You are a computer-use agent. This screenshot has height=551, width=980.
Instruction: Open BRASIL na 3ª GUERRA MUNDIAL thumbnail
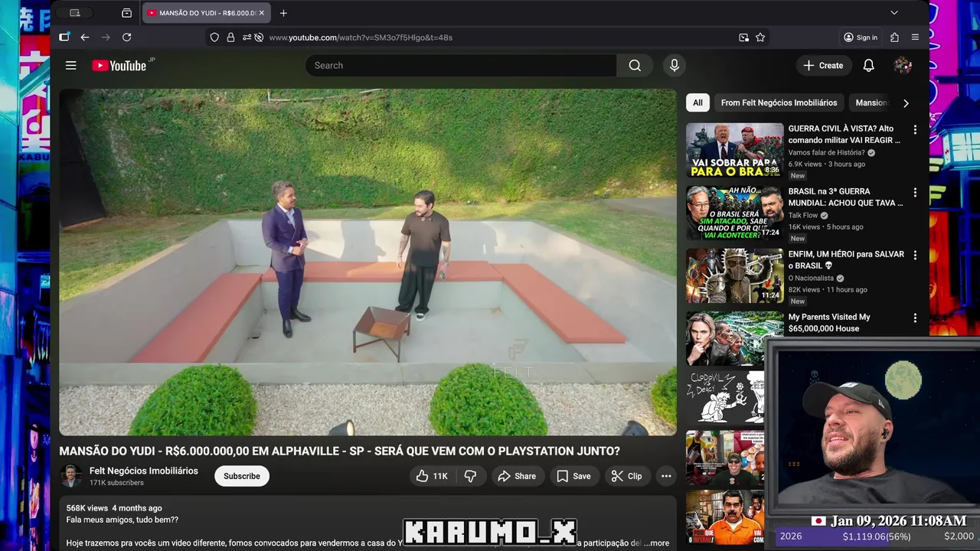735,213
